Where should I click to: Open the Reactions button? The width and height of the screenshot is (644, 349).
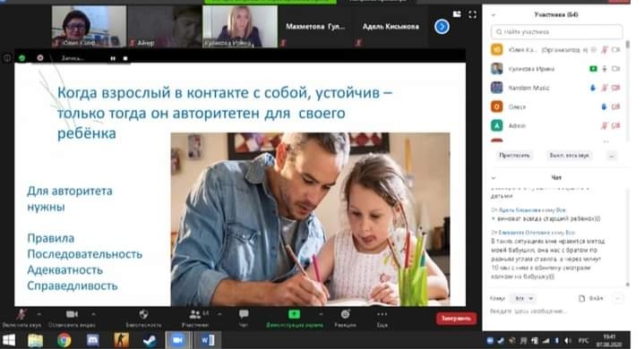pos(345,319)
